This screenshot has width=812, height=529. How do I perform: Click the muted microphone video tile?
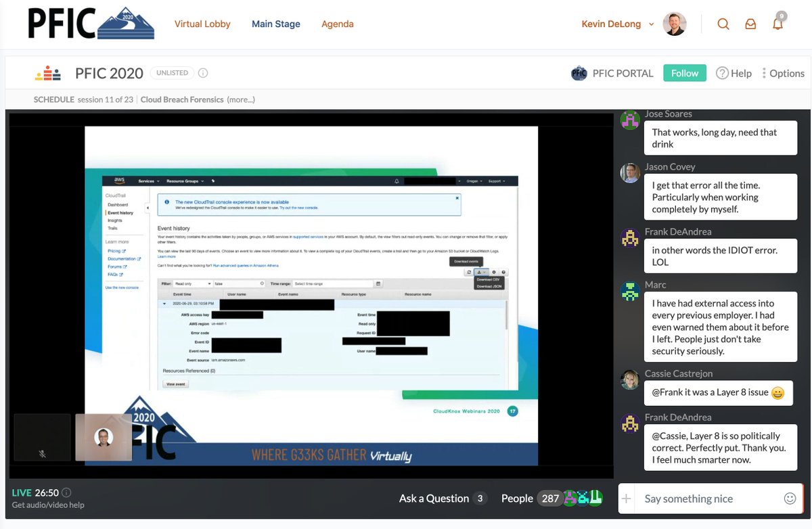[42, 437]
